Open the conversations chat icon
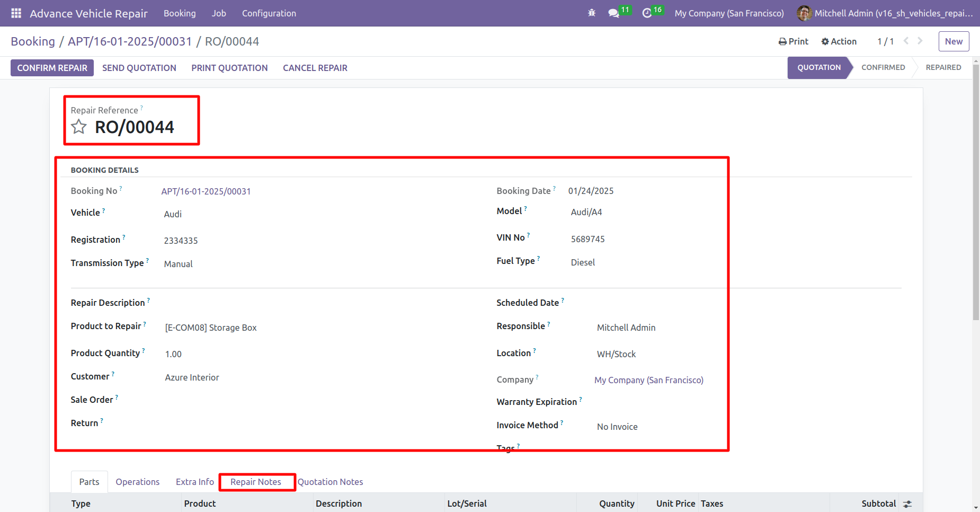The height and width of the screenshot is (512, 980). 614,13
